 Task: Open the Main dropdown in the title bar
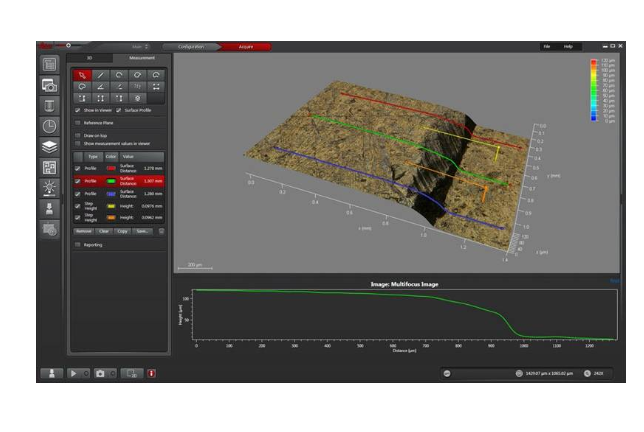point(139,46)
